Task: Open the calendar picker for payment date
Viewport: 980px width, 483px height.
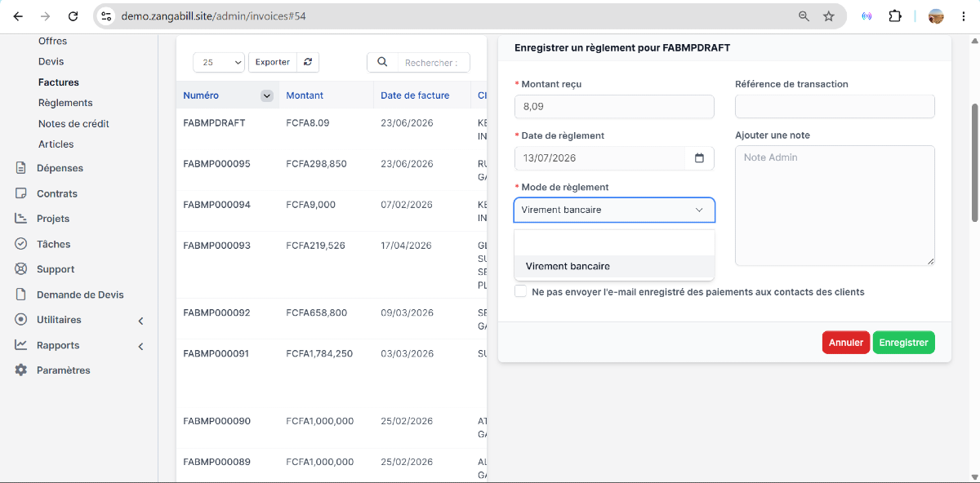Action: [x=699, y=158]
